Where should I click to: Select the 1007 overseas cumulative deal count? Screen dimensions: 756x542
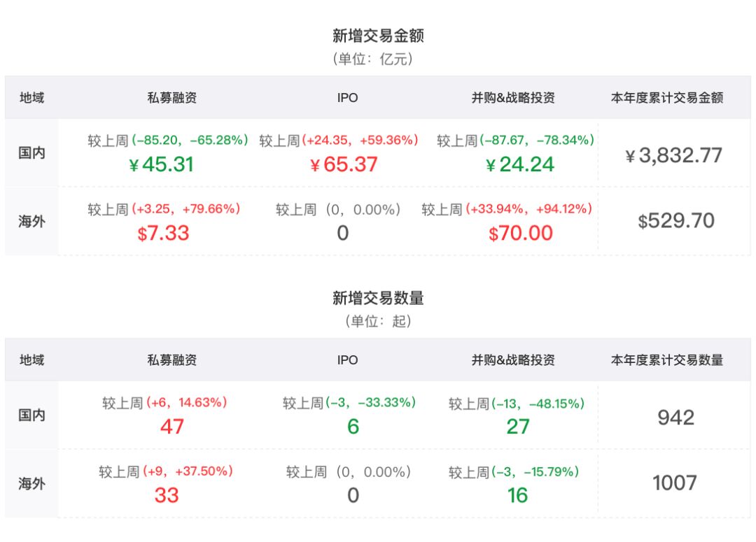pos(675,483)
